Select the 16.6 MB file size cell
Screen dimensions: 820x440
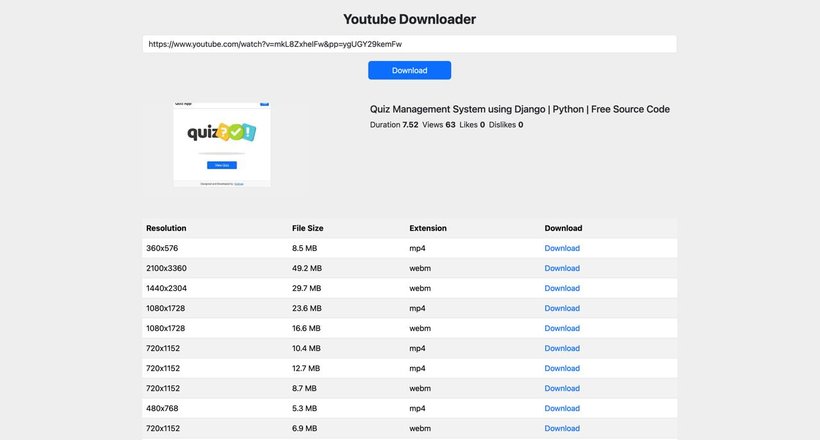click(306, 328)
